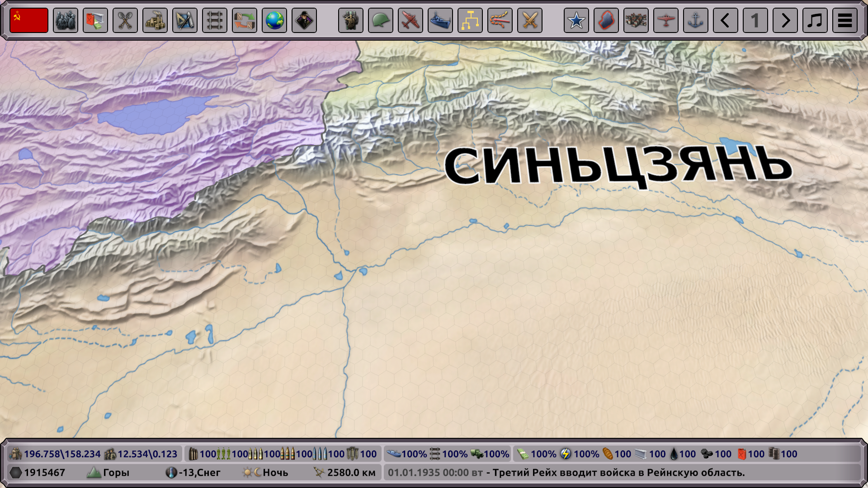Toggle the blue star map filter
Viewport: 868px width, 488px height.
click(576, 20)
